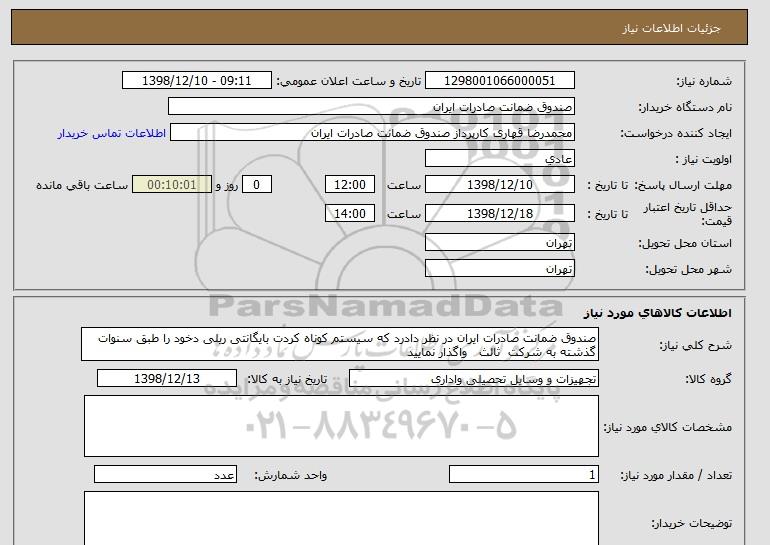
Task: Select the شرح کلی نیاز description box
Action: 340,345
